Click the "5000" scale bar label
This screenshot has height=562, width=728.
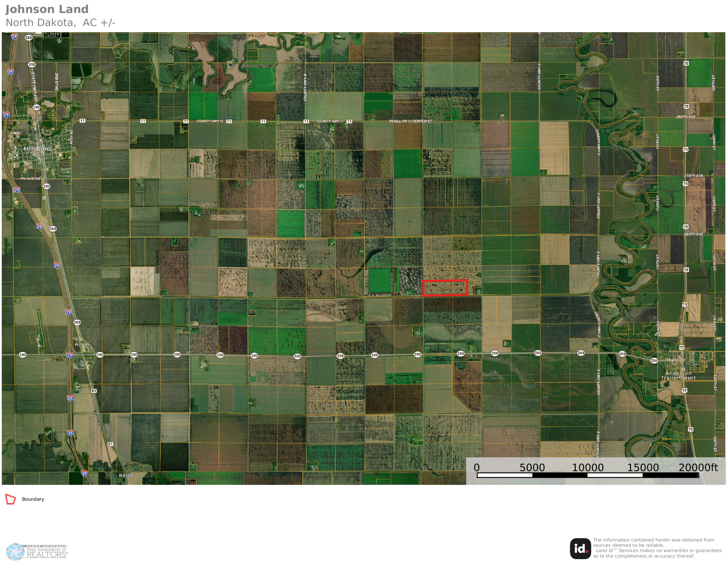coord(532,468)
